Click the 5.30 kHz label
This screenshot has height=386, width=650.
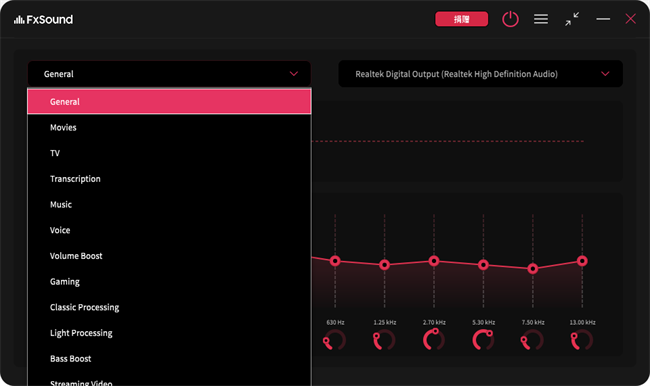click(483, 322)
